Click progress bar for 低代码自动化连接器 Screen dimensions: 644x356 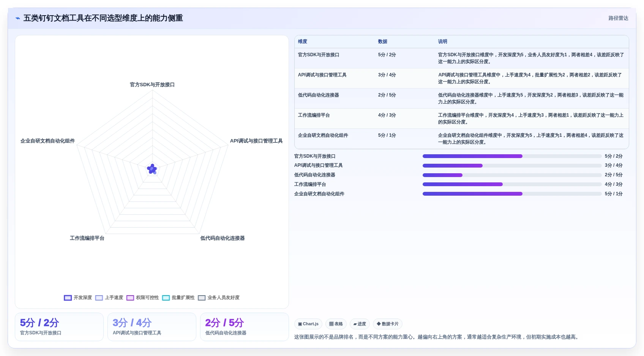coord(512,175)
